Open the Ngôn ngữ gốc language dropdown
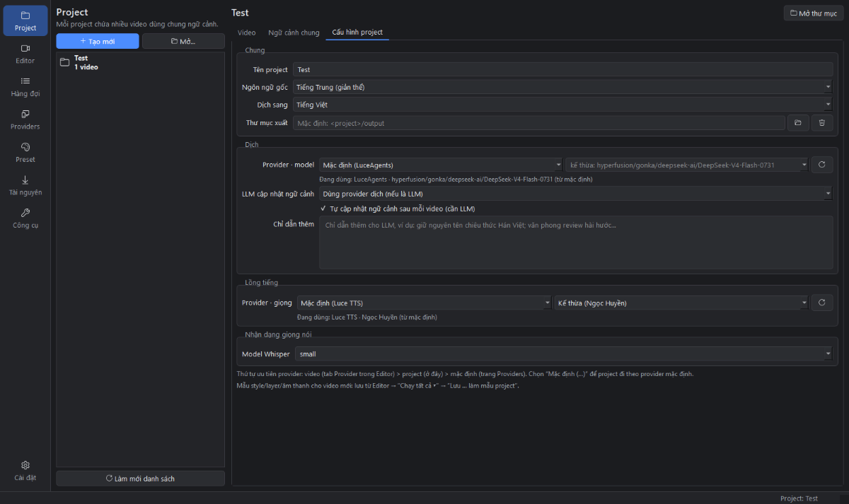The height and width of the screenshot is (504, 849). (x=562, y=87)
